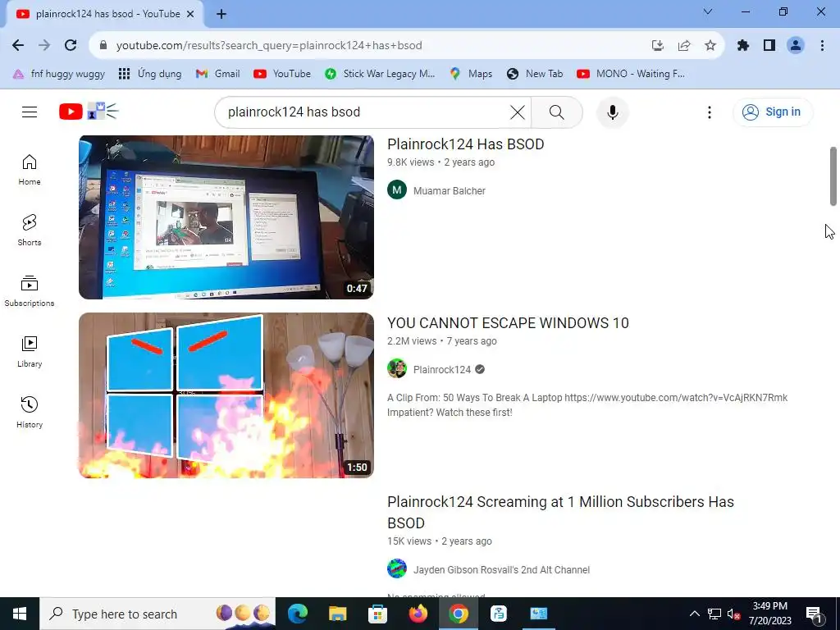
Task: Open the fnf huggy wuggy bookmark
Action: 59,74
